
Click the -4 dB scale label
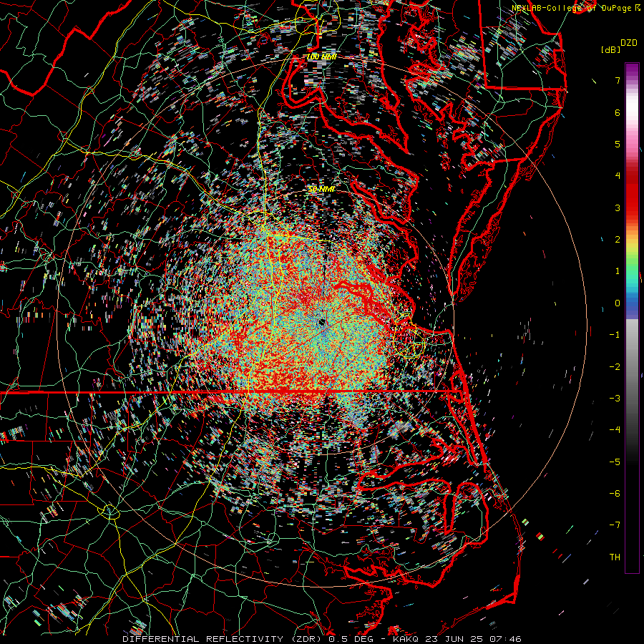tap(615, 430)
